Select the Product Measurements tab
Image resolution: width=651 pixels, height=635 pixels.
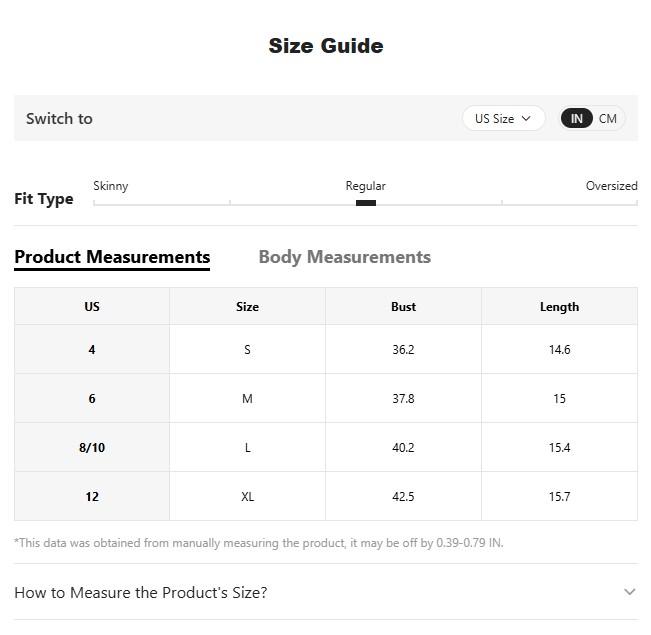pos(112,257)
